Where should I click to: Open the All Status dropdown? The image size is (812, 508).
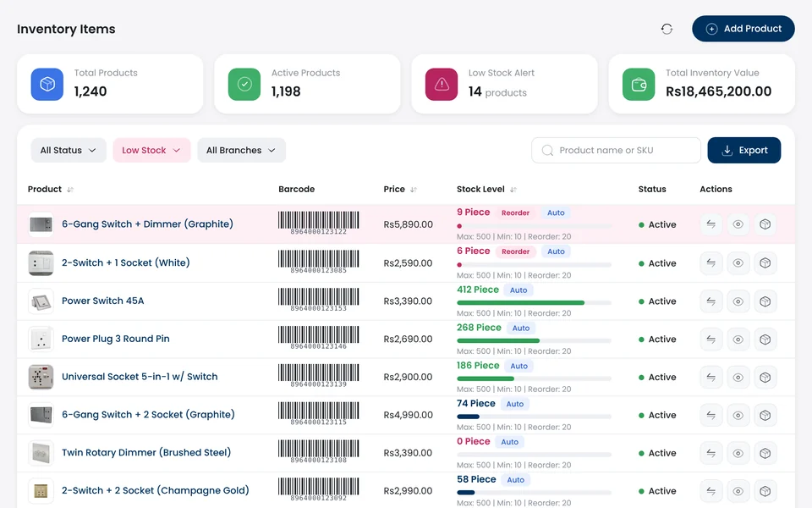click(x=69, y=151)
